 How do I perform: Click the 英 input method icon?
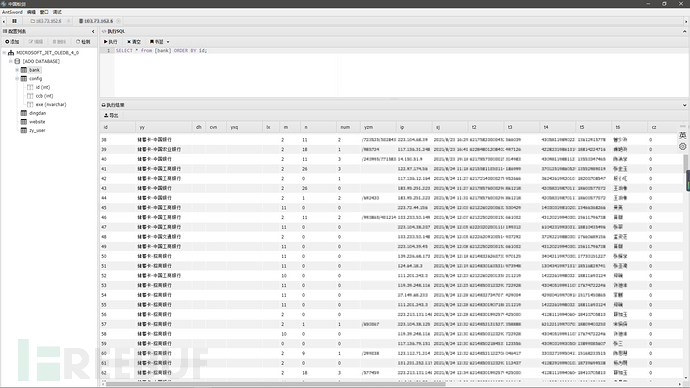[683, 135]
